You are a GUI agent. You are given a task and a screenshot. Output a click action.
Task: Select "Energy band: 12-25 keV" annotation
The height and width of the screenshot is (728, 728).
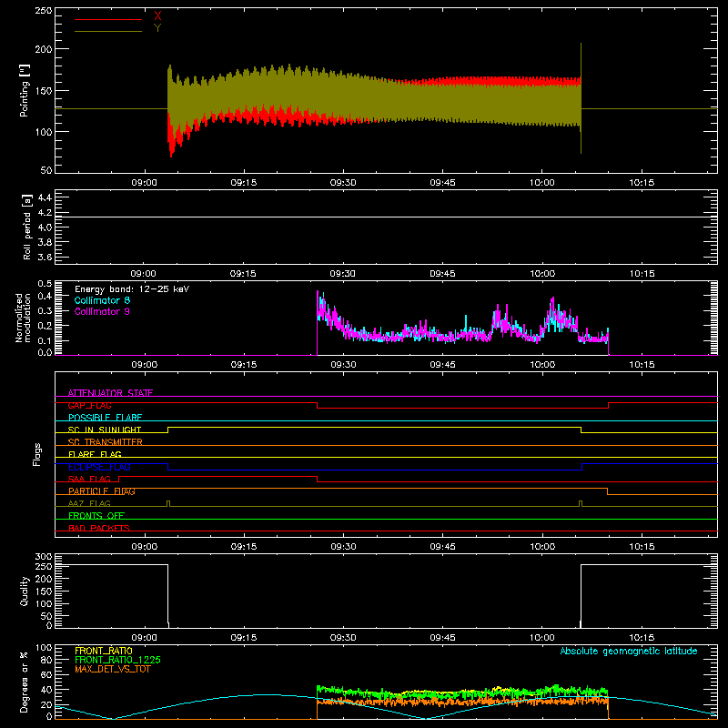(132, 289)
